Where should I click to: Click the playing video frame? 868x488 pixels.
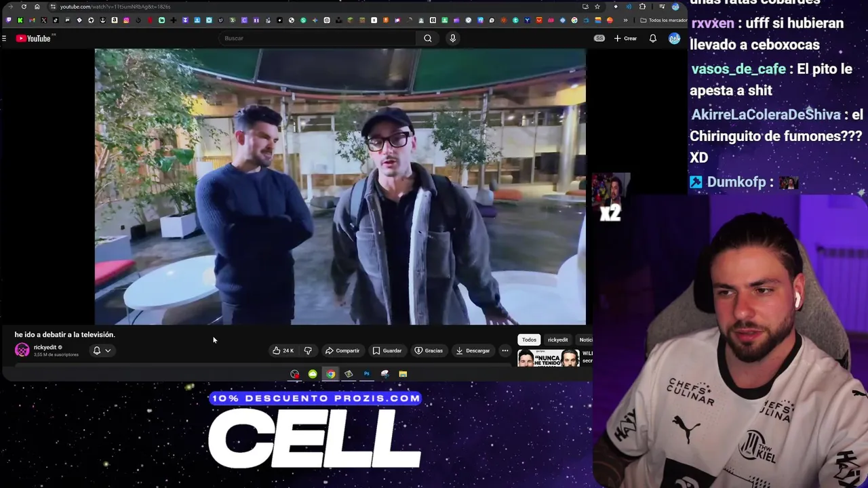(x=340, y=187)
